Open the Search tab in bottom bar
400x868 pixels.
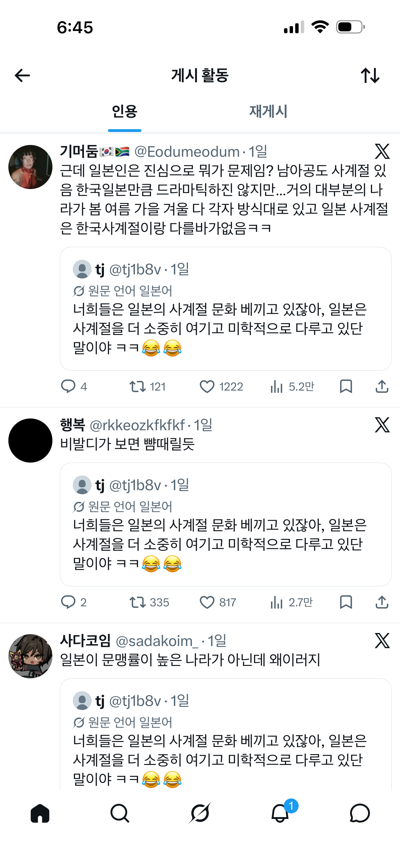120,813
